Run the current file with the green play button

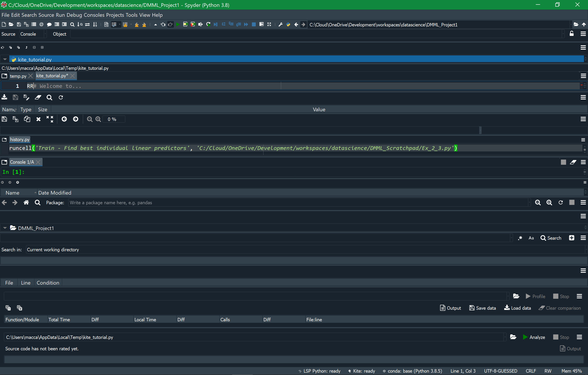178,24
